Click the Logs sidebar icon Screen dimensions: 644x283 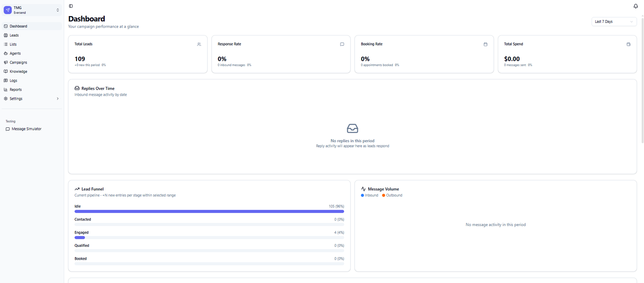click(6, 80)
